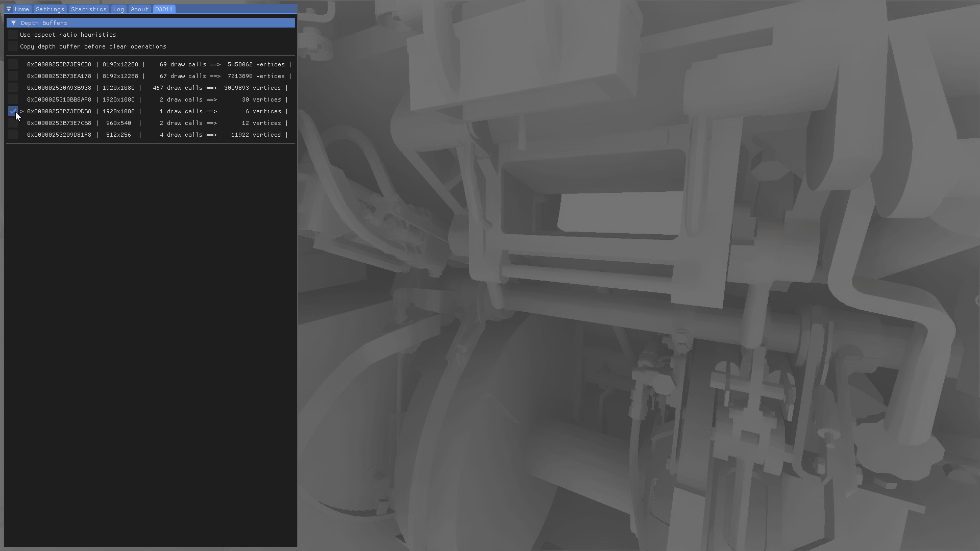This screenshot has width=980, height=551.
Task: Switch to the Log tab
Action: click(118, 9)
